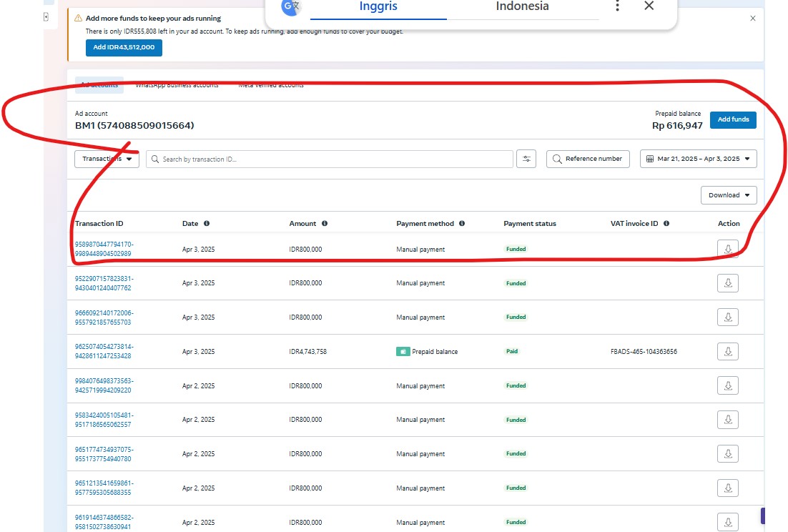Click the Add IDR43,512,000 button
Image resolution: width=788 pixels, height=532 pixels.
tap(124, 47)
